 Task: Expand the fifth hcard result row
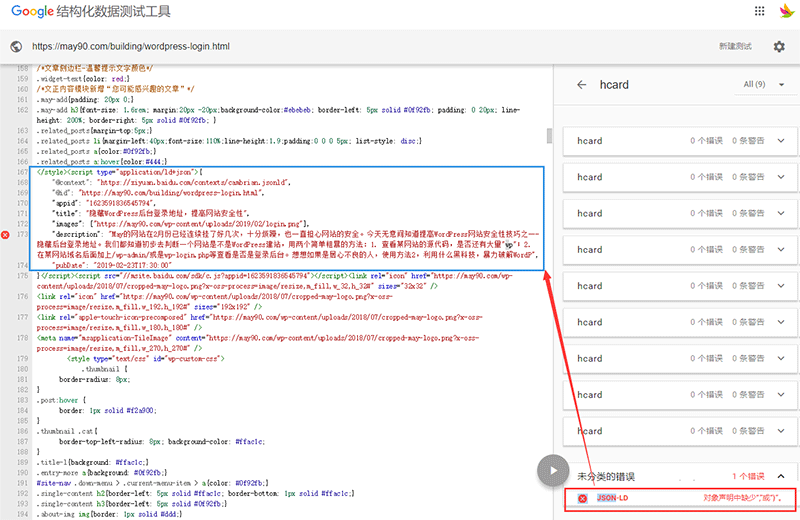[680, 286]
